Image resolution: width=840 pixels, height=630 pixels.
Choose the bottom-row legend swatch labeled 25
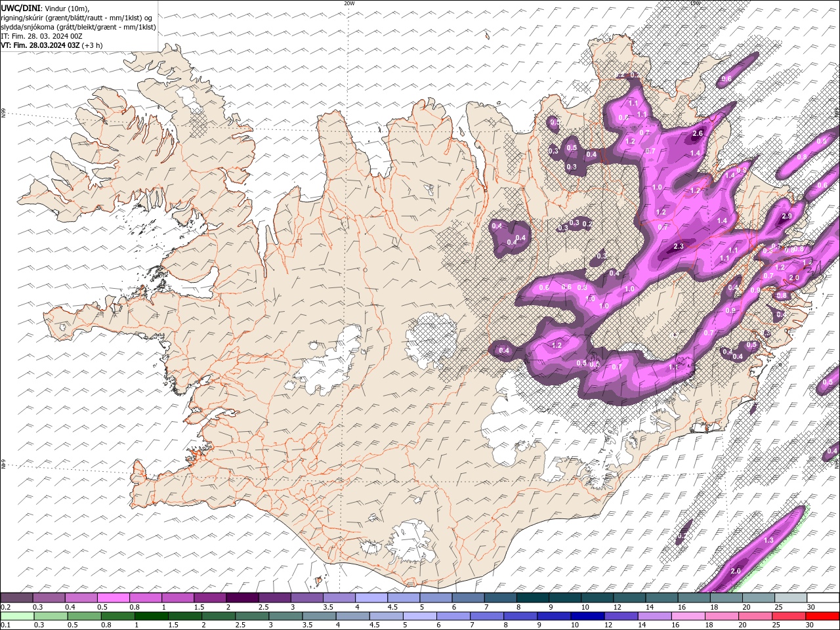click(789, 616)
